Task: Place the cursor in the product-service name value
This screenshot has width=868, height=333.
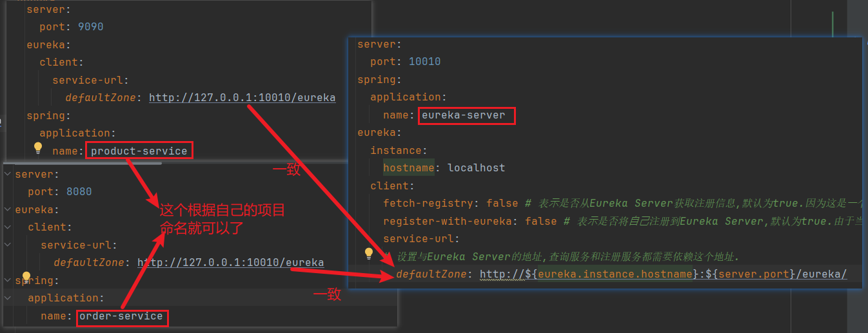Action: point(139,151)
